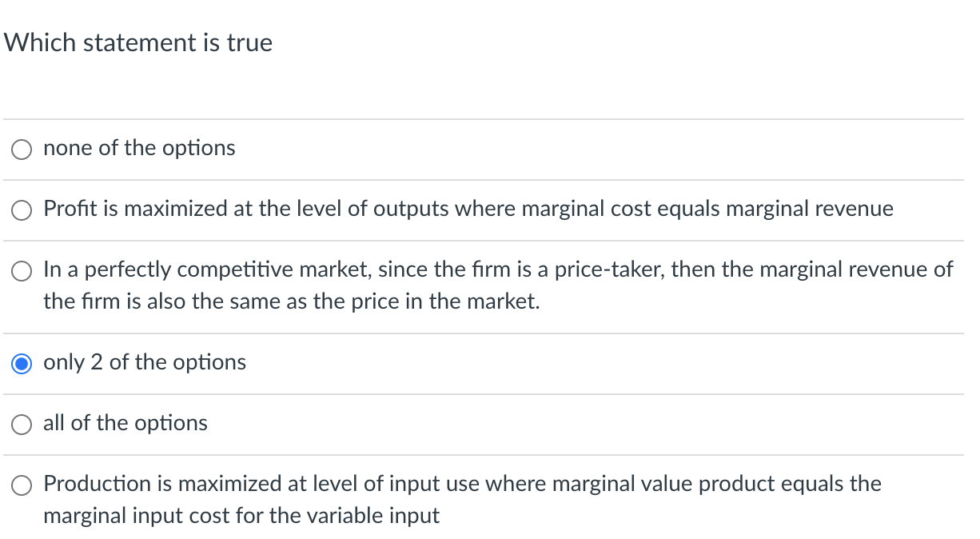Choose the radio button for 'Profit is maximized'
The width and height of the screenshot is (980, 539).
pos(22,210)
